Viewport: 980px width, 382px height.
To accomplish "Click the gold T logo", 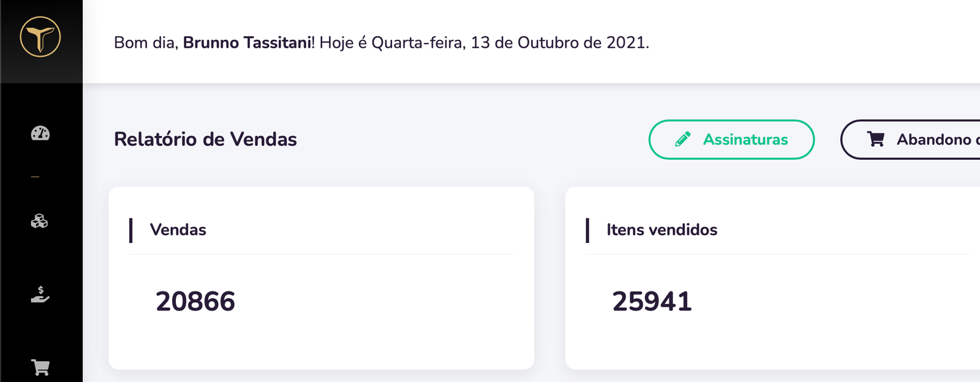I will coord(40,37).
